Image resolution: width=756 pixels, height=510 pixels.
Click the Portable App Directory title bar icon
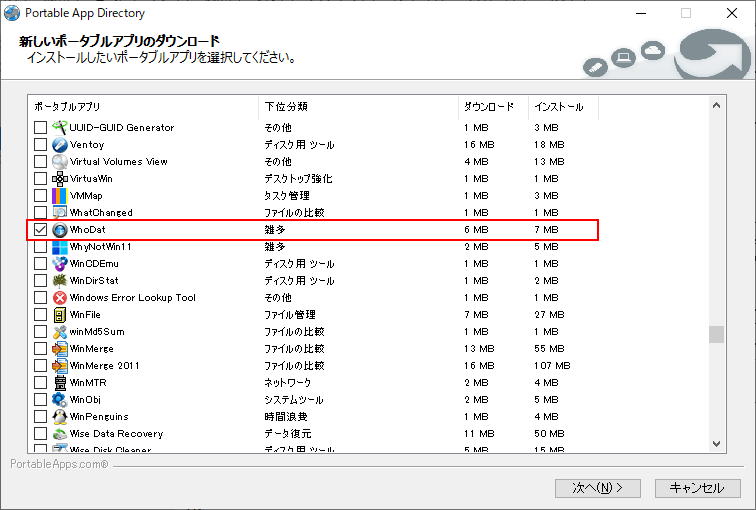coord(12,13)
